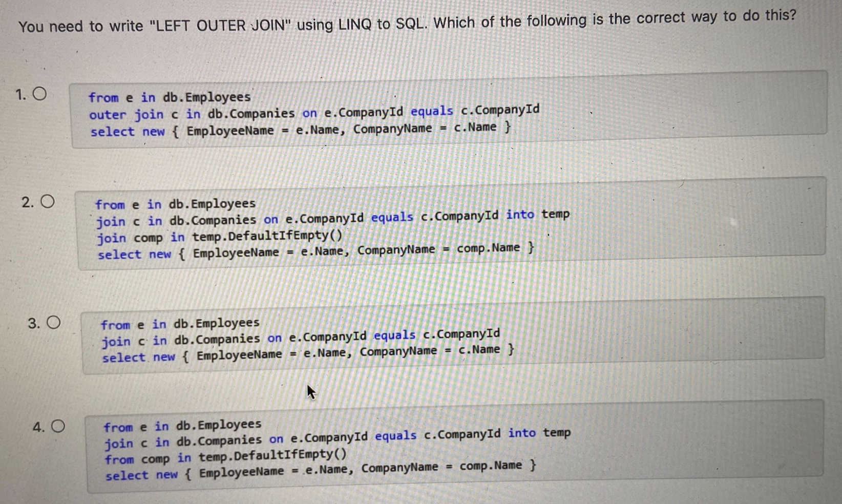842x504 pixels.
Task: Click option 4 select line with comp.Name
Action: (321, 470)
